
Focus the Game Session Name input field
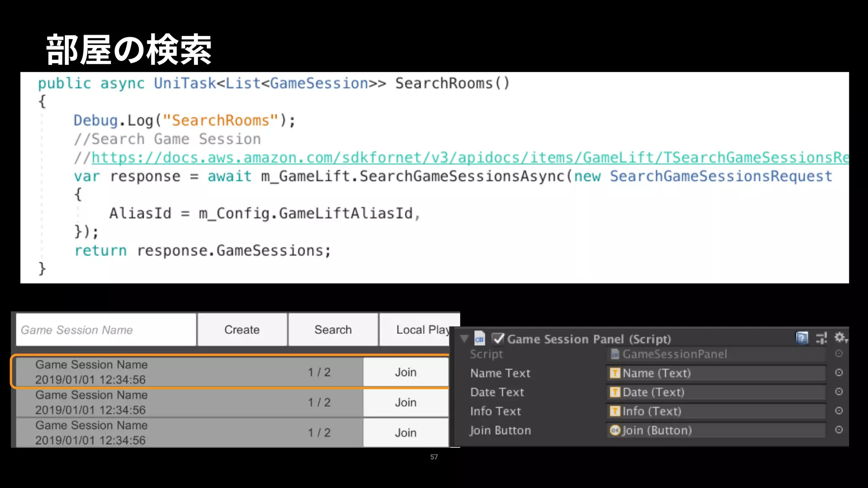[106, 330]
